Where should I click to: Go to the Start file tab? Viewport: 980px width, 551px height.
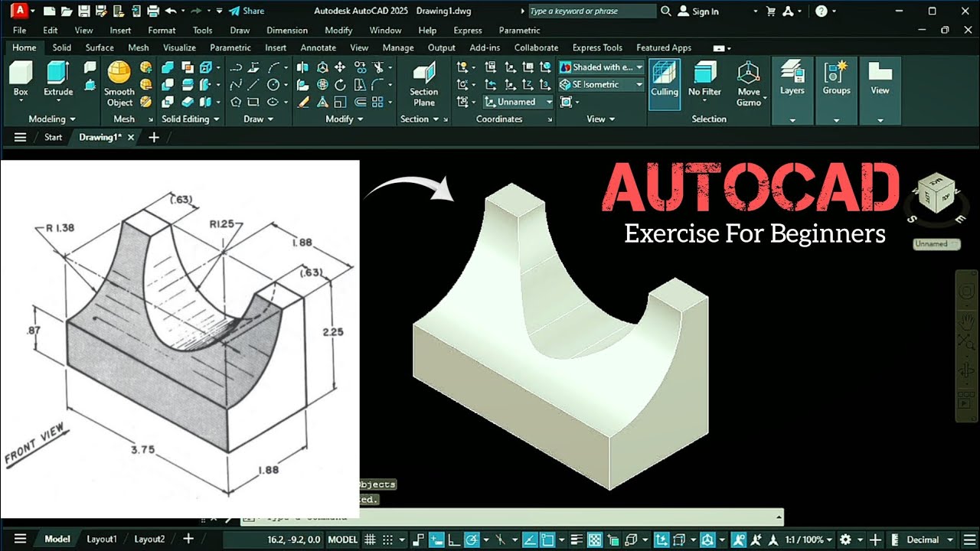click(53, 138)
